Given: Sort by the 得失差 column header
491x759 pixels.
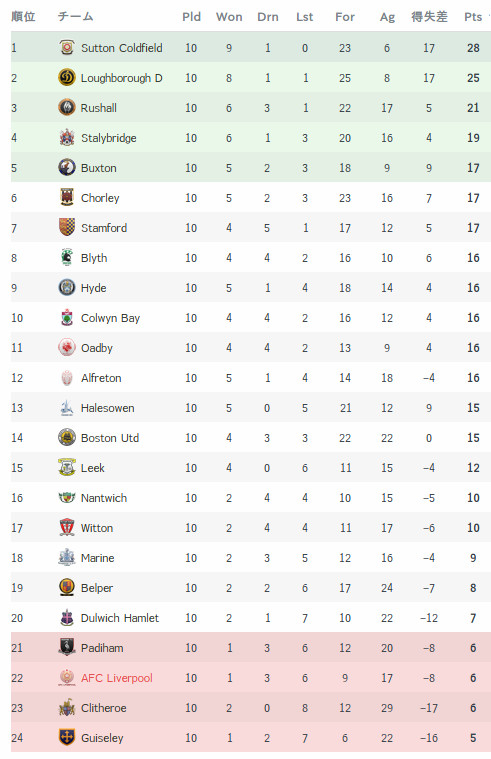Looking at the screenshot, I should click(x=429, y=17).
